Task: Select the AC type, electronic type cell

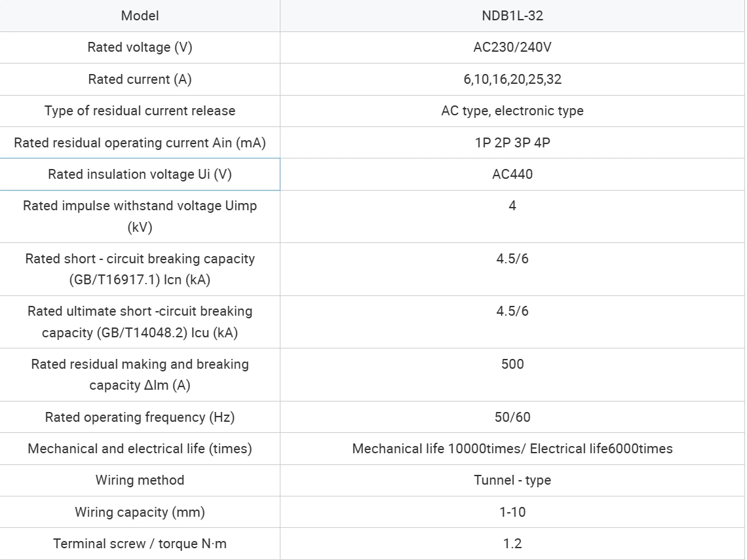Action: (512, 111)
